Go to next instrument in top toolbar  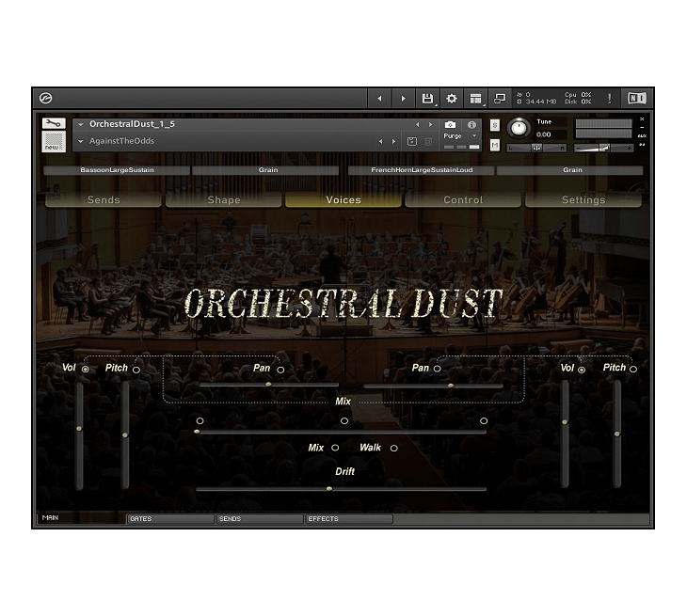pos(403,99)
